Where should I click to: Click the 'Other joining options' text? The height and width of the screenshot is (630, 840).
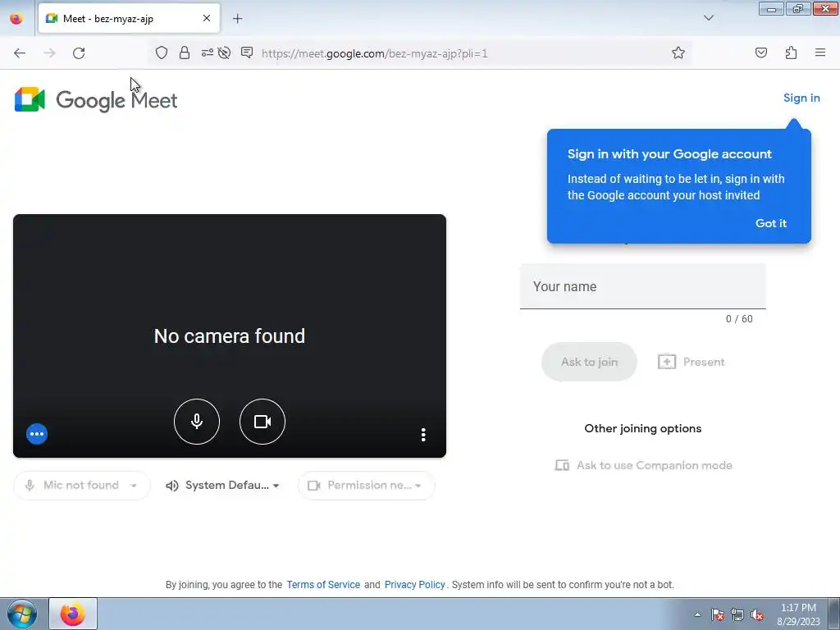(x=643, y=428)
